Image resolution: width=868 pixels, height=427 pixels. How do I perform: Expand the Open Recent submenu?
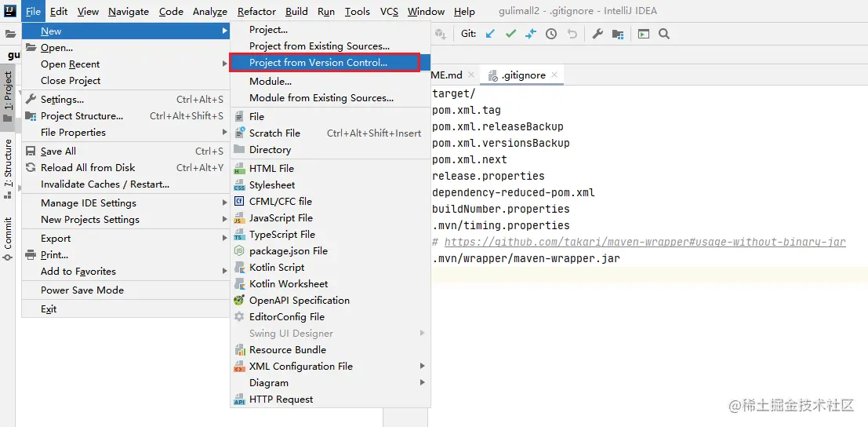[x=125, y=64]
